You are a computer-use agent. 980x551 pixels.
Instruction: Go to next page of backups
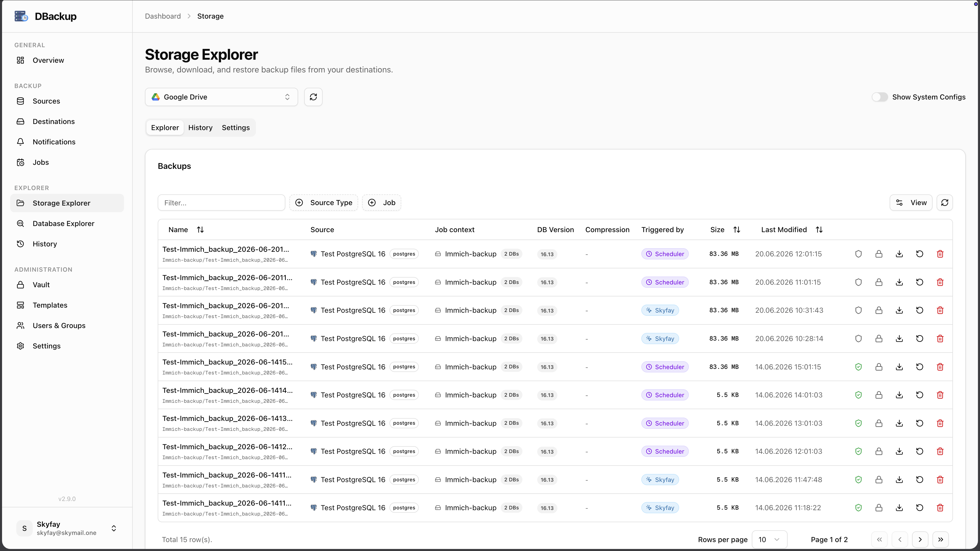click(920, 540)
